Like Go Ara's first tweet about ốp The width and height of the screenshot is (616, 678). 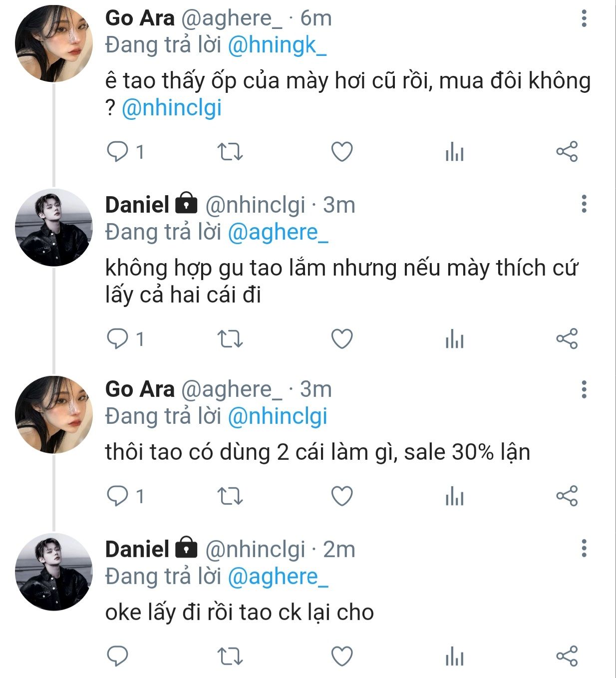point(342,152)
